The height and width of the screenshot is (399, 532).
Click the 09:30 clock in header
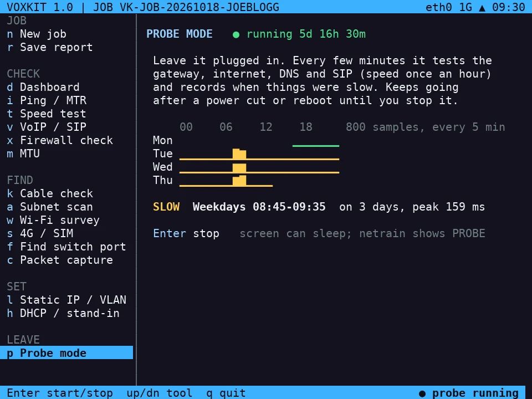[508, 7]
